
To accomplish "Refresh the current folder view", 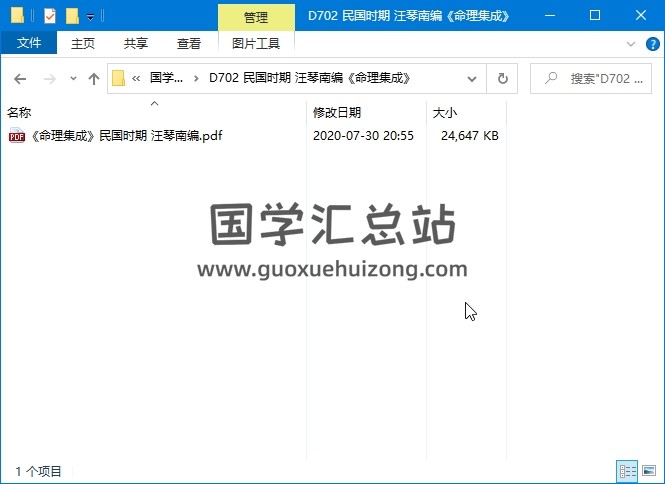I will [x=502, y=78].
